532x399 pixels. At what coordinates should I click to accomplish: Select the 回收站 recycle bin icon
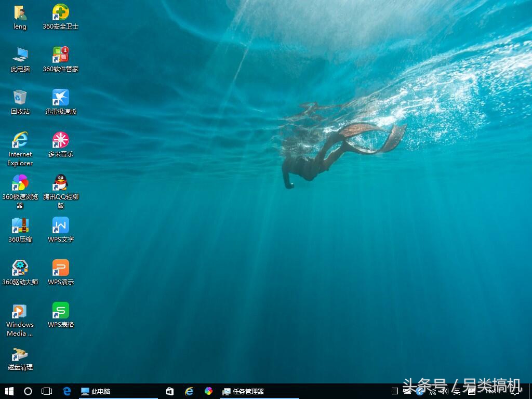(x=20, y=98)
